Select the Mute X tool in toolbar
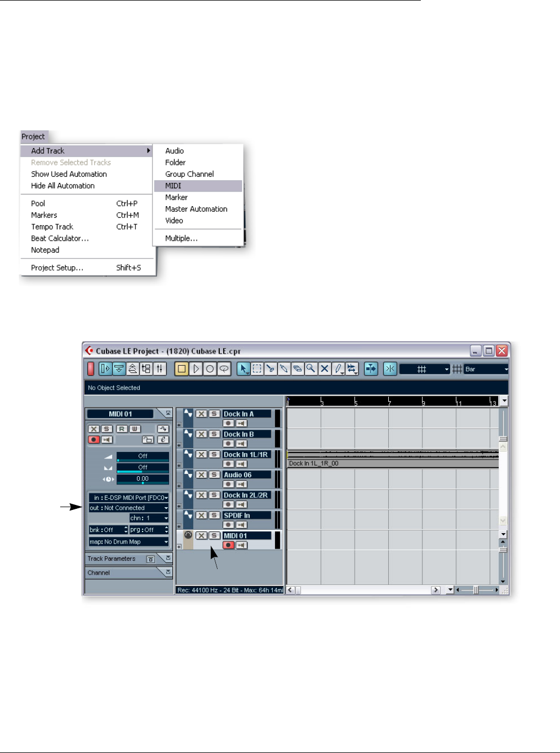560x753 pixels. (x=325, y=369)
